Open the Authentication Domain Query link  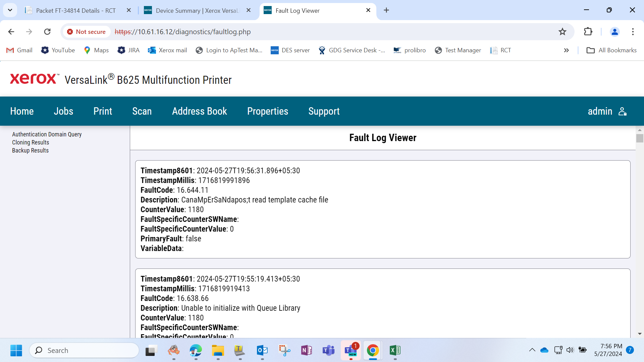[47, 134]
